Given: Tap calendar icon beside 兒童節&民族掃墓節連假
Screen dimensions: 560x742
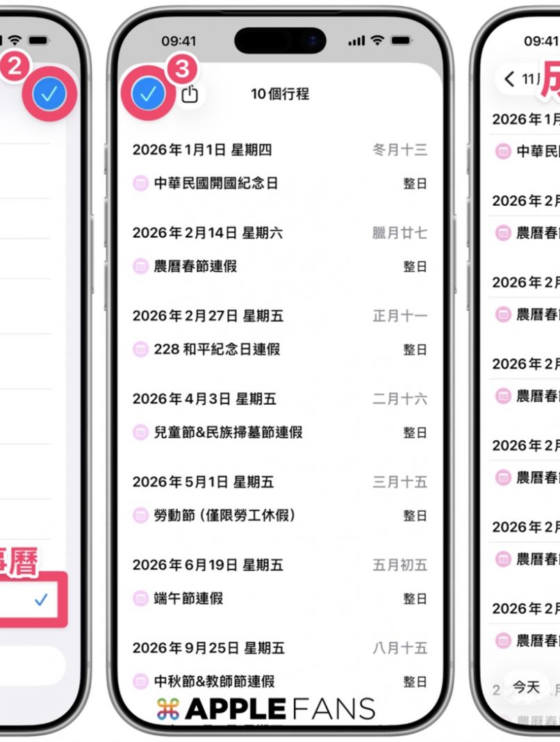Looking at the screenshot, I should point(140,432).
